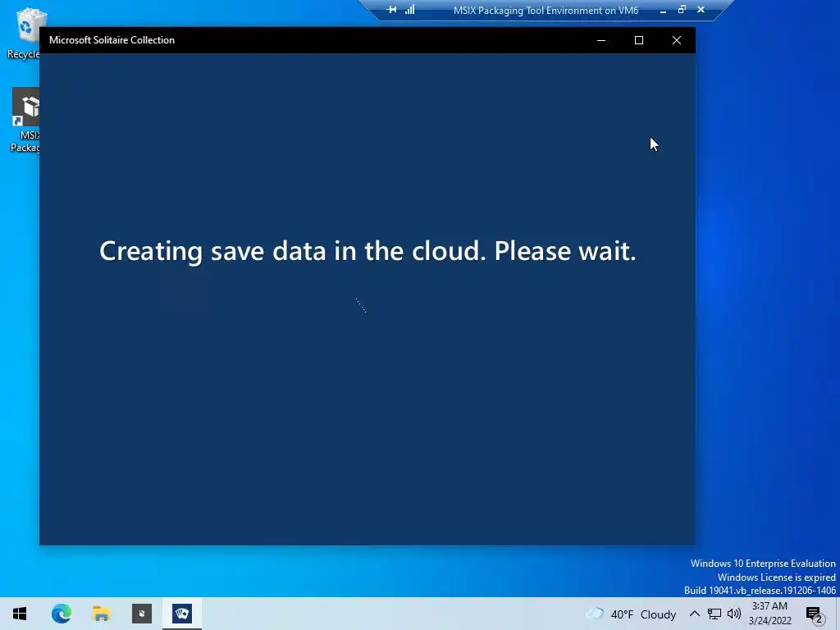Open the clock showing 3:37 AM
840x630 pixels.
769,614
